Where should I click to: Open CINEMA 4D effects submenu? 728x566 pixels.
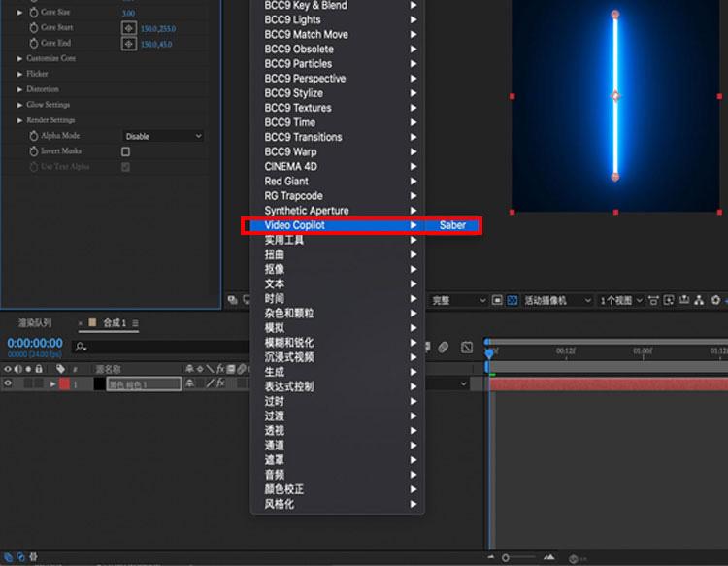pyautogui.click(x=338, y=166)
